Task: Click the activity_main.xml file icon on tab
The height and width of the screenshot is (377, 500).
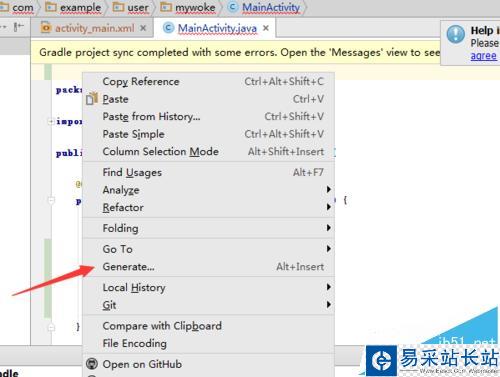Action: (46, 28)
